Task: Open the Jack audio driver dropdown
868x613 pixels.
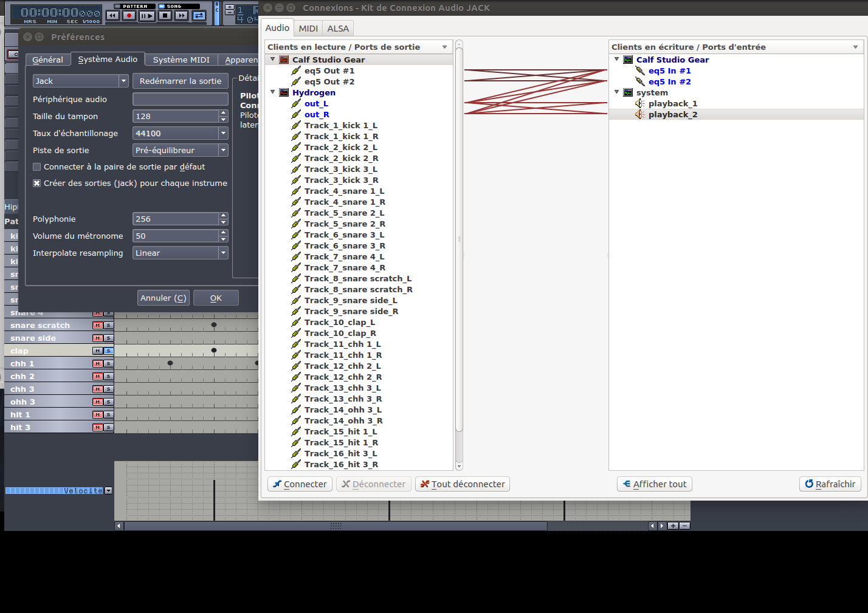Action: pos(81,81)
